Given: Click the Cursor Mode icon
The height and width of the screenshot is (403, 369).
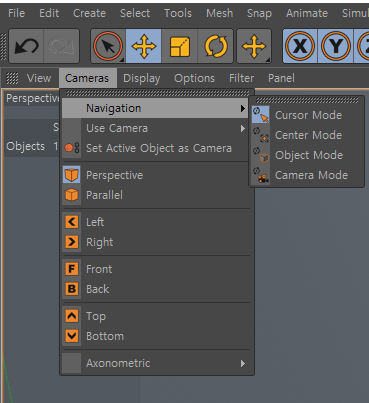Looking at the screenshot, I should click(x=261, y=115).
